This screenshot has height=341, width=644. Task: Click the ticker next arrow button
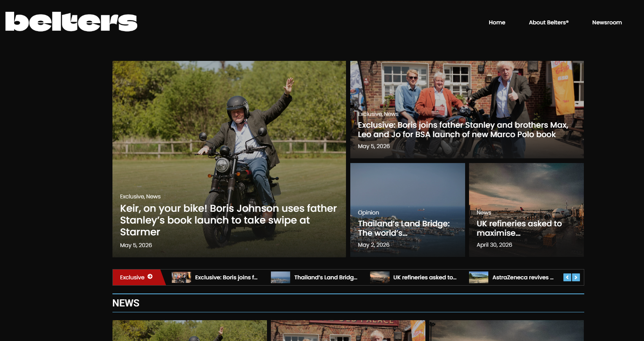pyautogui.click(x=576, y=277)
